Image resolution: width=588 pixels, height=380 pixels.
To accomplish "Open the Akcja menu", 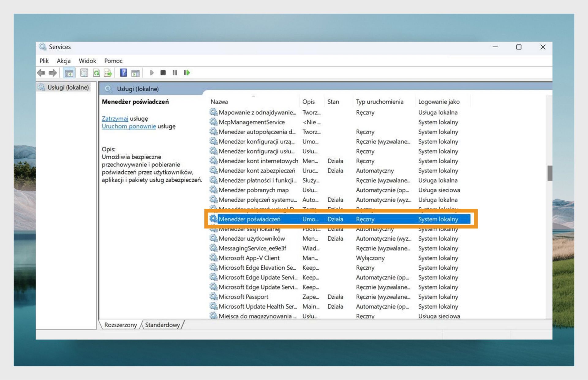I will click(x=63, y=61).
